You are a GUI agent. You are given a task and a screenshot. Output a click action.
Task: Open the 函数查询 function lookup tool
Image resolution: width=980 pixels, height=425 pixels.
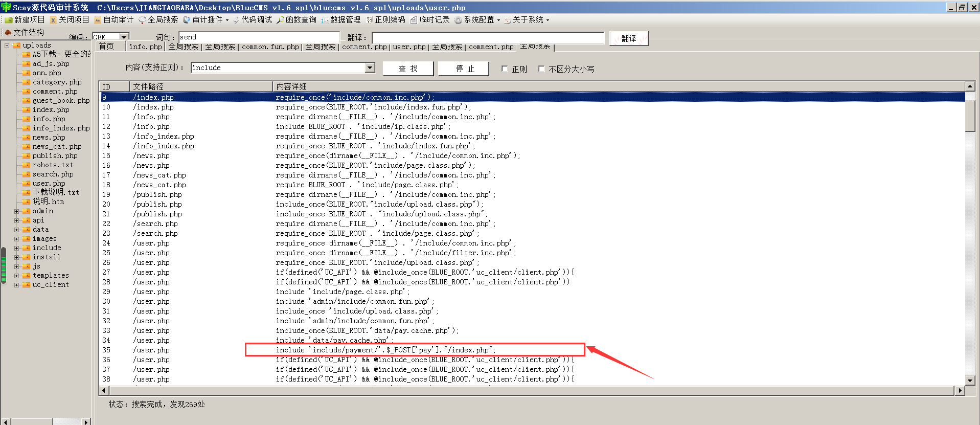[x=297, y=20]
